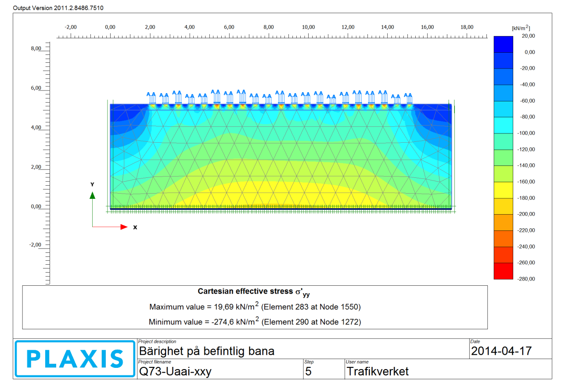Click the cyan -80 to -60 legend swatch
The height and width of the screenshot is (392, 565).
coord(503,109)
